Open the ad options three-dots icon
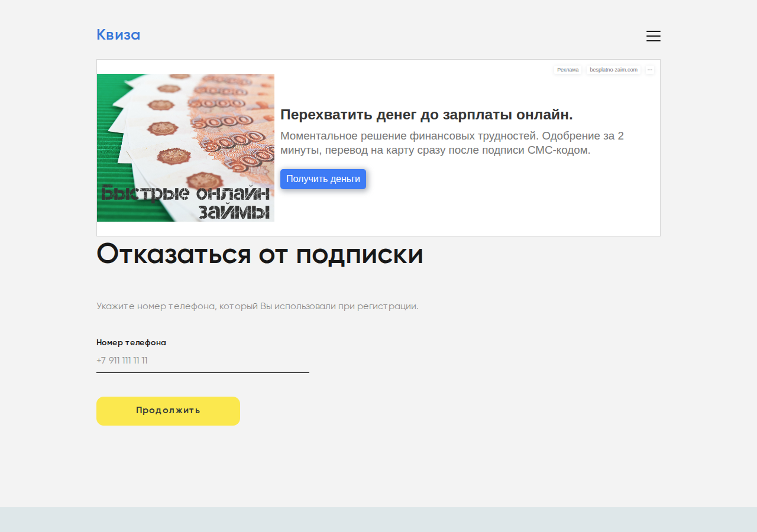 650,70
